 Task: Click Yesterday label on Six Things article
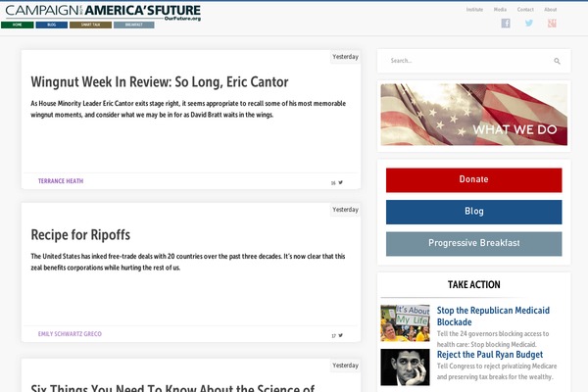point(345,366)
